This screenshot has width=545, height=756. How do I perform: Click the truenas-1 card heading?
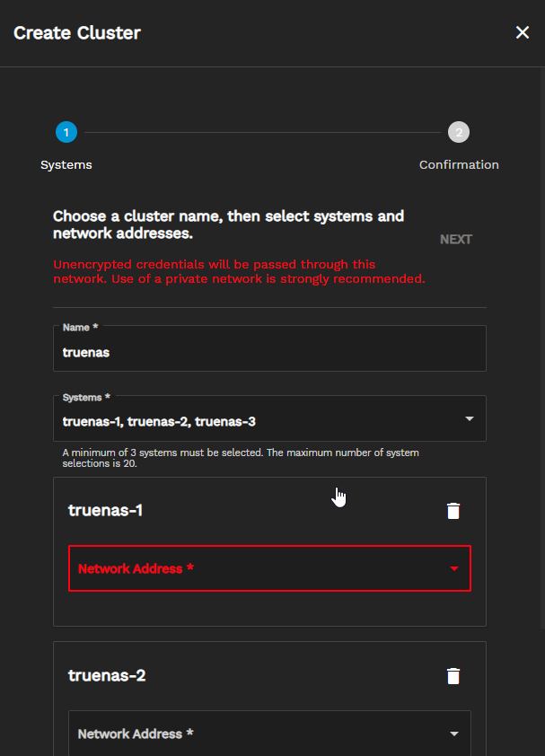pos(105,510)
